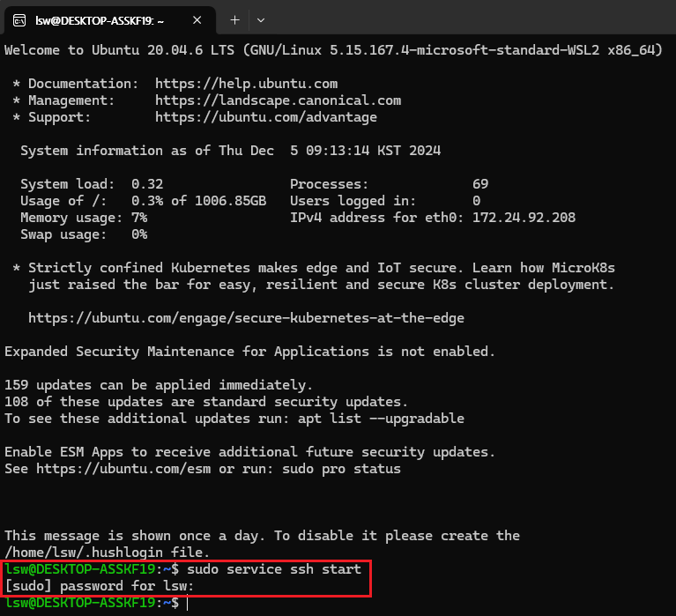Click 'This message is shown once a day' line
The image size is (676, 616).
pyautogui.click(x=262, y=536)
